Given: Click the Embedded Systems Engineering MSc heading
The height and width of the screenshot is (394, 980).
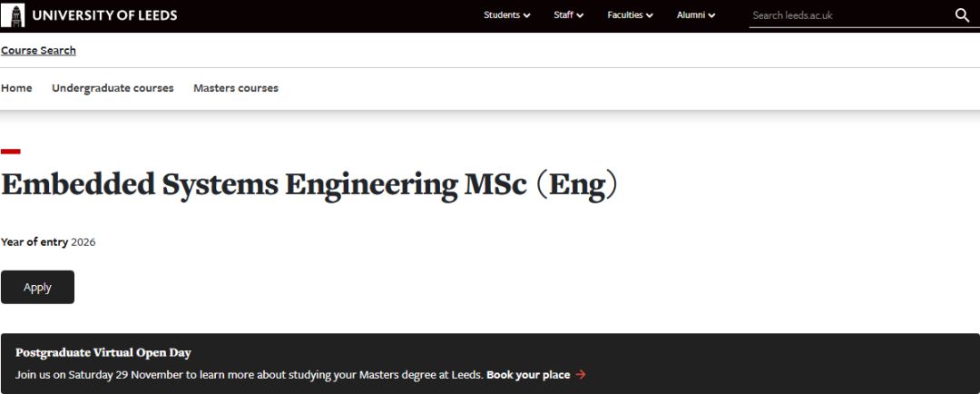Looking at the screenshot, I should (x=310, y=186).
